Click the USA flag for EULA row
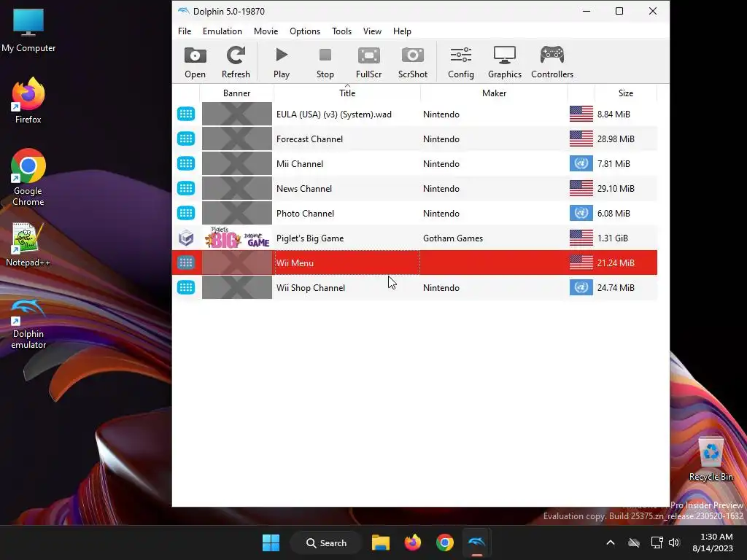 click(581, 114)
